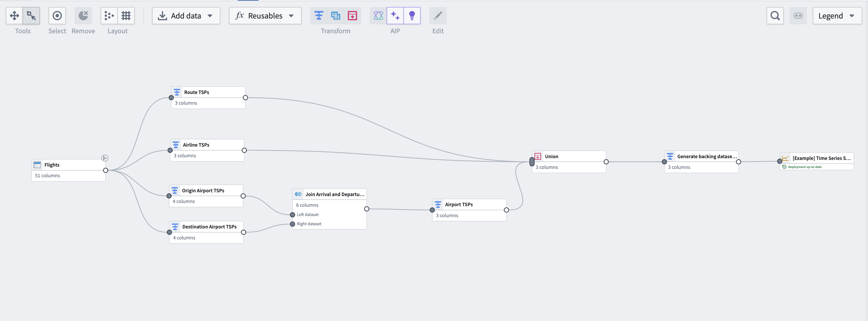Click the Edit pencil icon
The height and width of the screenshot is (321, 868).
[x=438, y=16]
